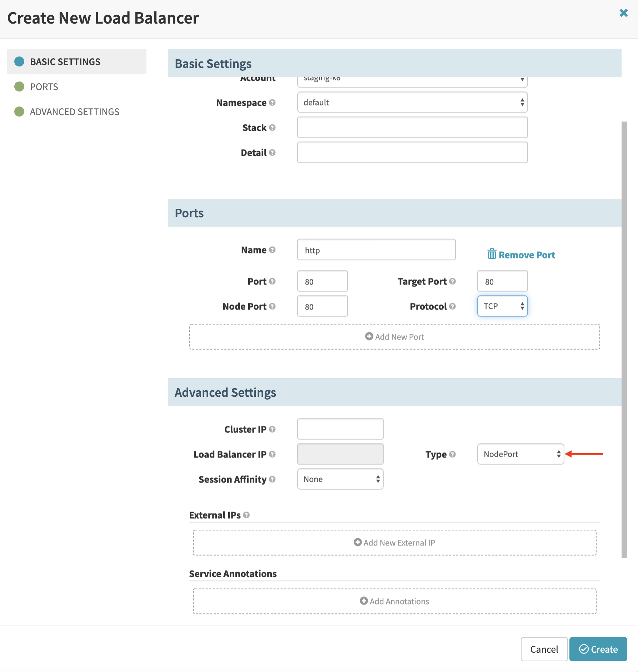Viewport: 638px width, 672px height.
Task: Click the Cluster IP input field
Action: (x=340, y=429)
